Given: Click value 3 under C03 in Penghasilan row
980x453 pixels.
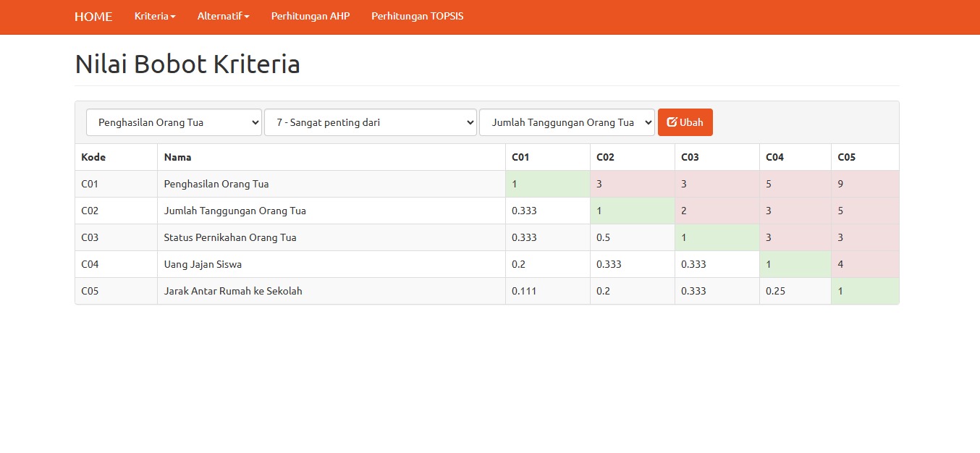Looking at the screenshot, I should 717,184.
